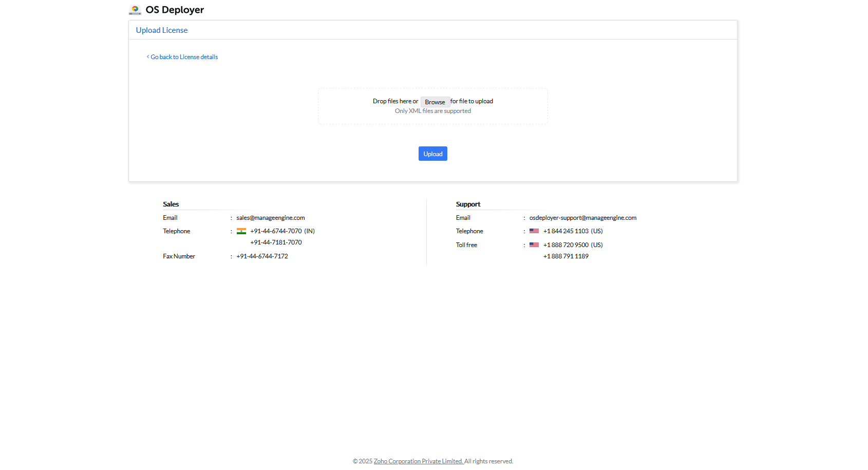Image resolution: width=868 pixels, height=470 pixels.
Task: Click the Only XML files supported hint text
Action: click(x=432, y=110)
